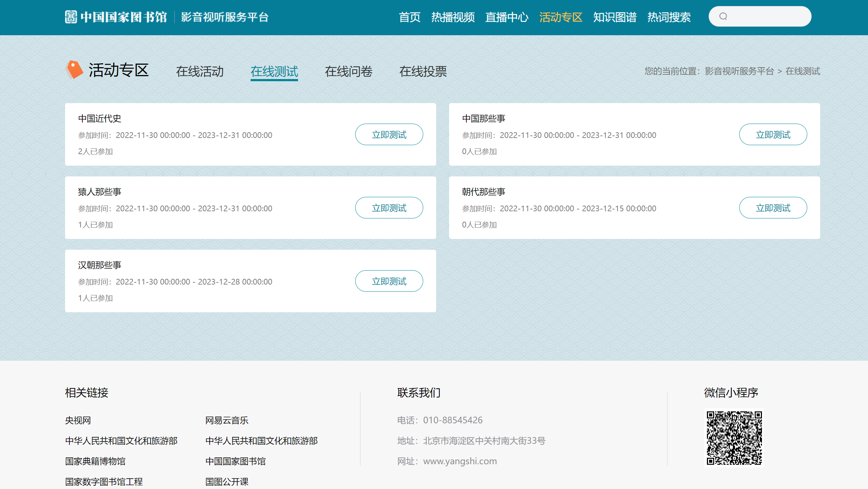Open the 网易云音乐 footer link
This screenshot has width=868, height=489.
coord(227,420)
